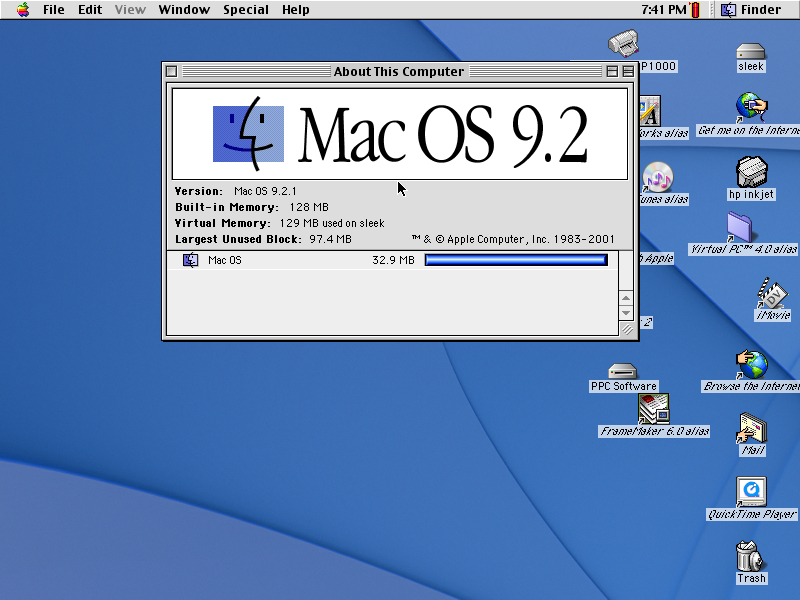Click the scroll down arrow in memory list
The width and height of the screenshot is (800, 600).
[x=626, y=313]
